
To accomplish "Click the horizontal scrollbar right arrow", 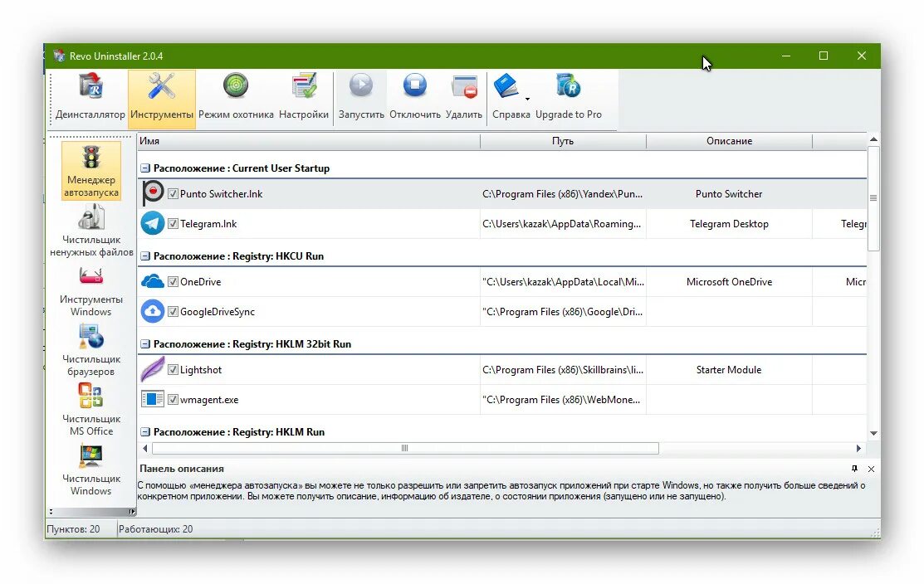I will [x=858, y=448].
